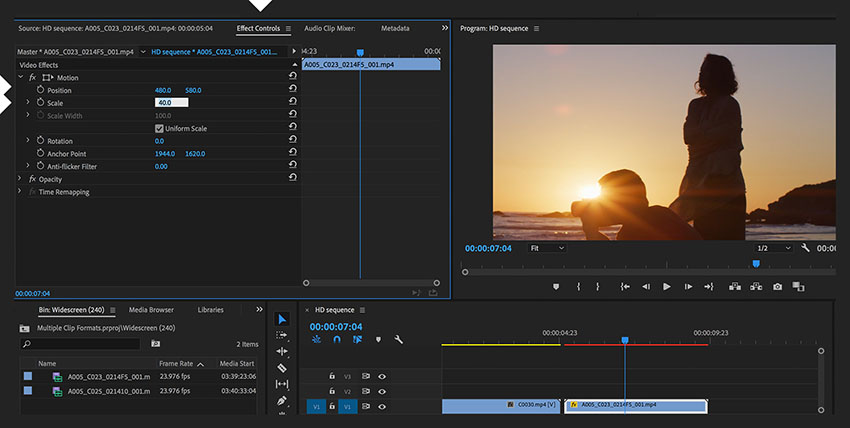
Task: Expand the Opacity effect properties
Action: tap(20, 178)
